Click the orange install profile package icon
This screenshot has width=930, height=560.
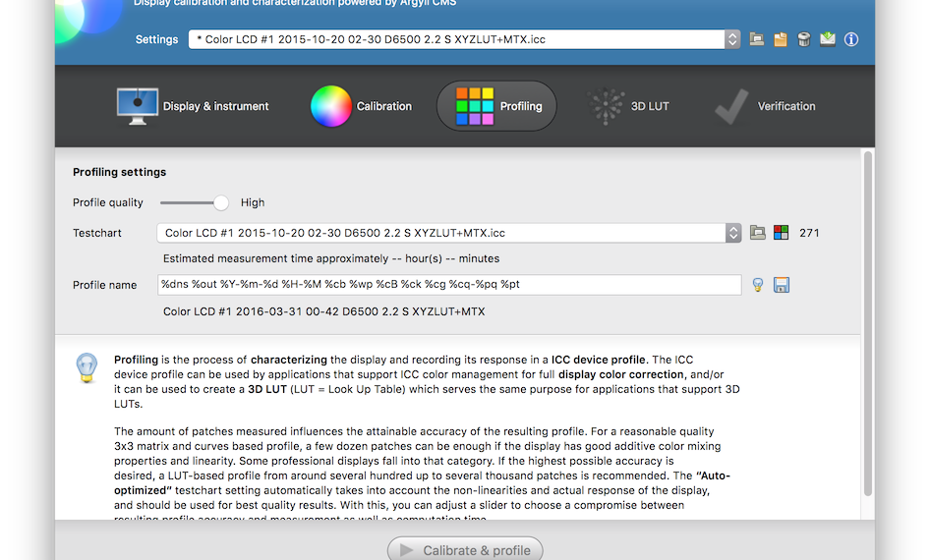coord(780,39)
